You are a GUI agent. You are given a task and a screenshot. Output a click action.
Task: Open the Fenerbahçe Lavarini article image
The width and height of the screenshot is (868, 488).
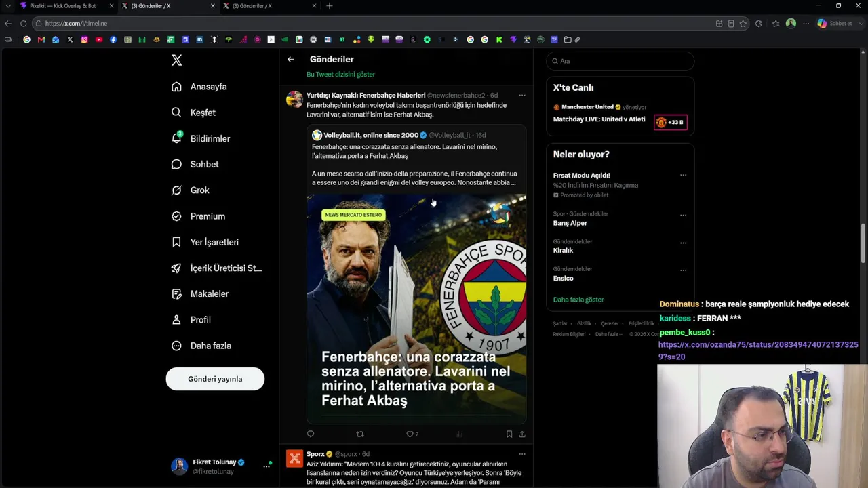coord(416,309)
